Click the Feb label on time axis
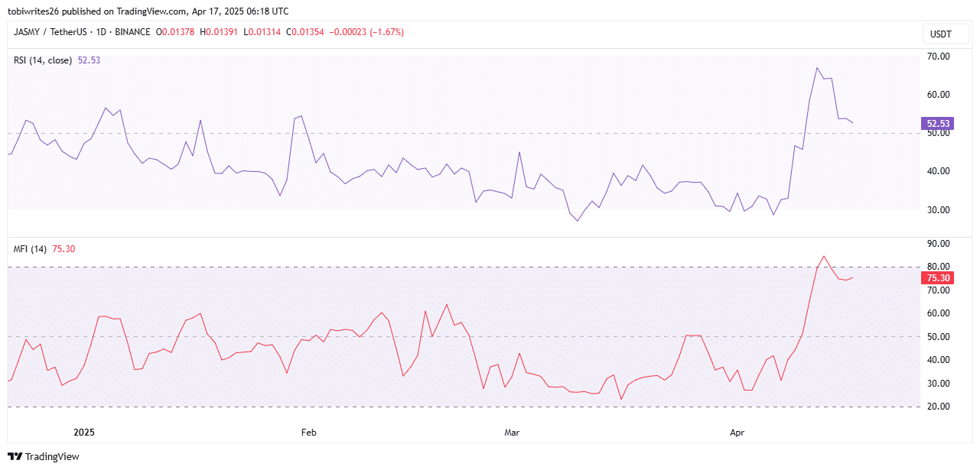The height and width of the screenshot is (470, 980). point(308,433)
